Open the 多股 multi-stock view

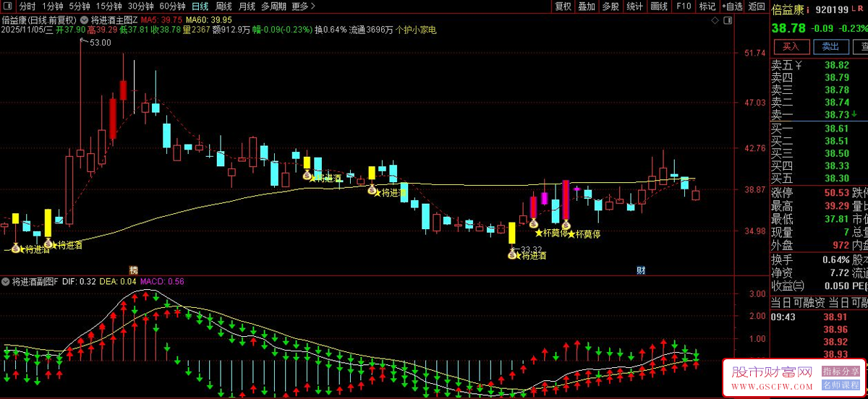point(610,7)
